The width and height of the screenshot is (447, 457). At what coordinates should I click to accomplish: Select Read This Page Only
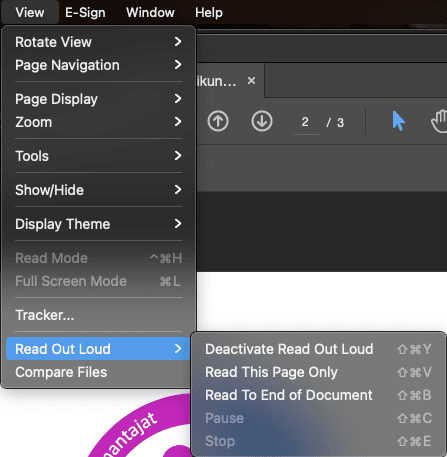(319, 372)
